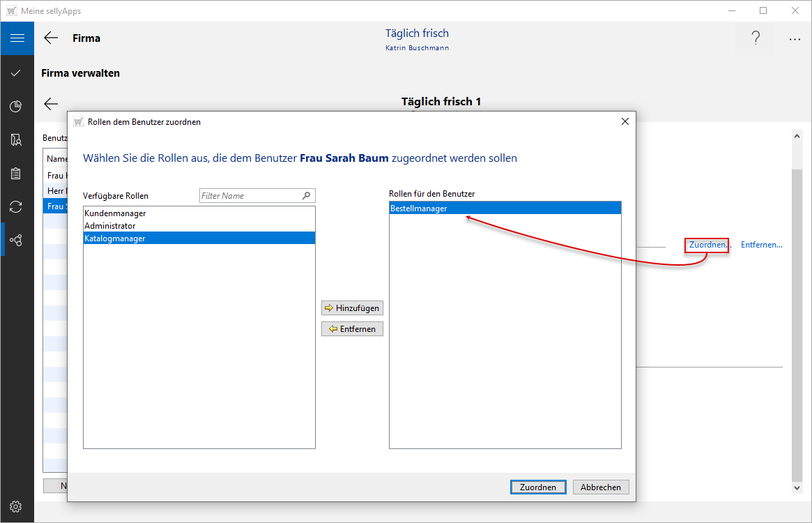The image size is (812, 523).
Task: Open settings gear at sidebar bottom
Action: (17, 506)
